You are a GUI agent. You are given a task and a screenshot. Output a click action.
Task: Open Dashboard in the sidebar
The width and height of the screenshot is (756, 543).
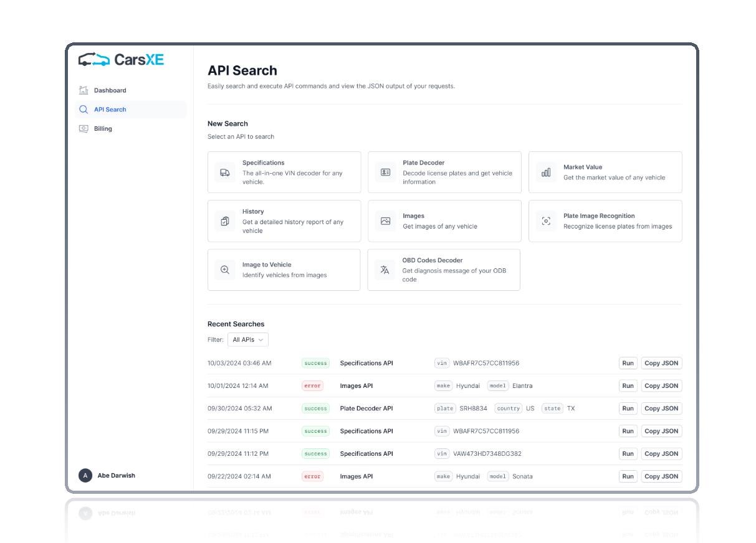[110, 90]
